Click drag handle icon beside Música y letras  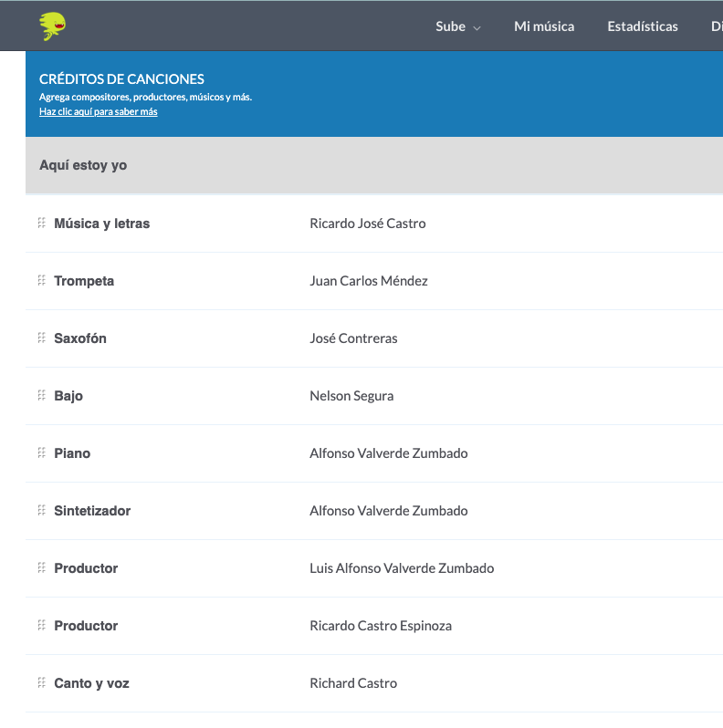[42, 224]
